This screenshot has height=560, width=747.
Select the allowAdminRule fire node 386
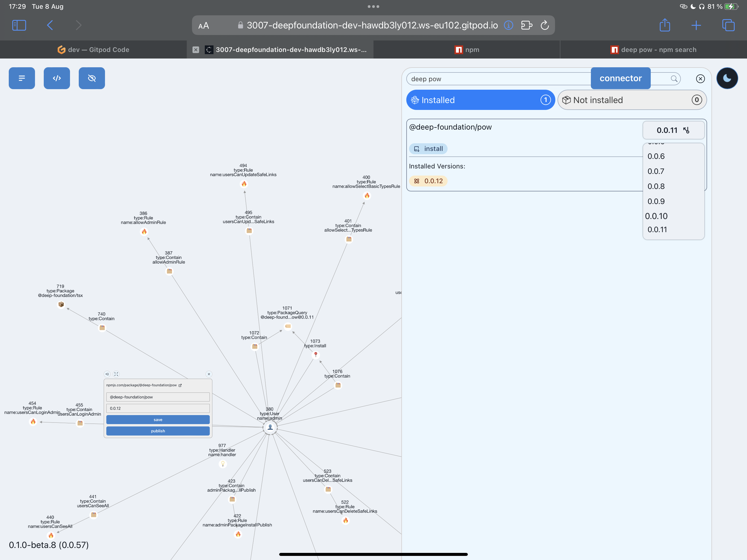point(144,231)
